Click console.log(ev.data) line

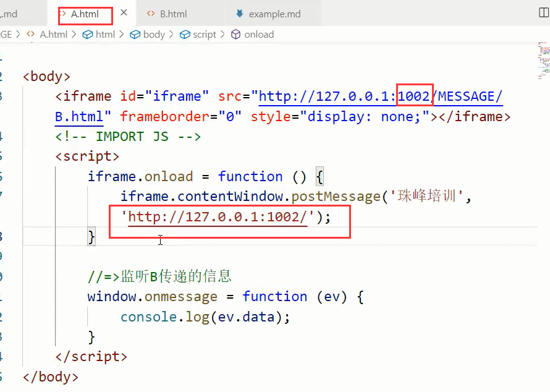(x=205, y=317)
